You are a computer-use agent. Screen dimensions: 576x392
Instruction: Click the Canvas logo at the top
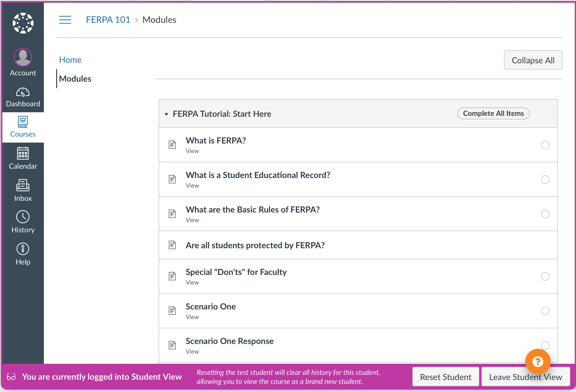[23, 23]
